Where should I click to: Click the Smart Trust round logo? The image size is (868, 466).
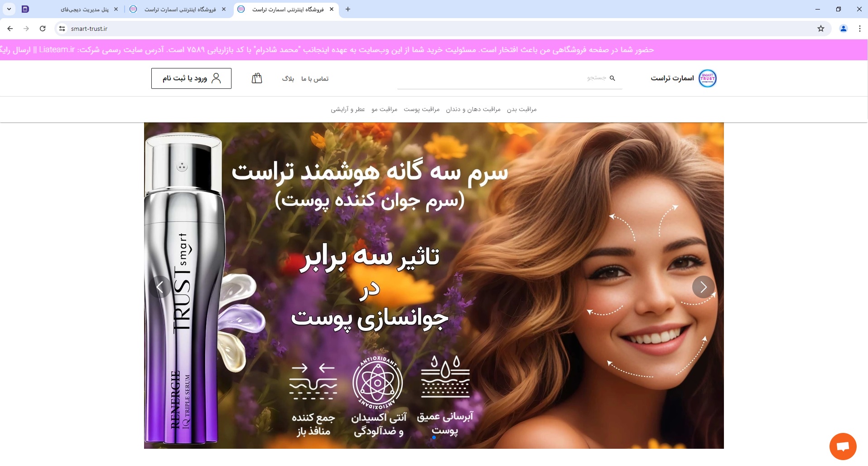tap(707, 78)
